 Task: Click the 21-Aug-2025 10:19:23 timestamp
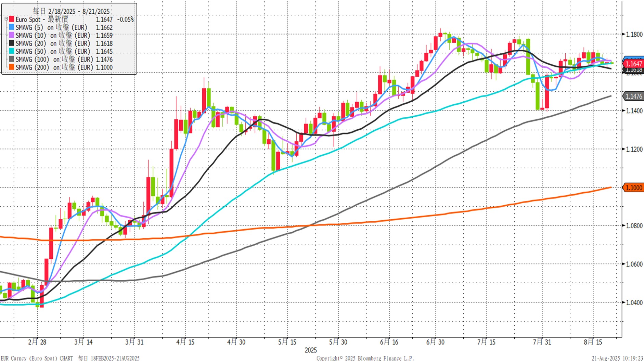click(x=617, y=358)
